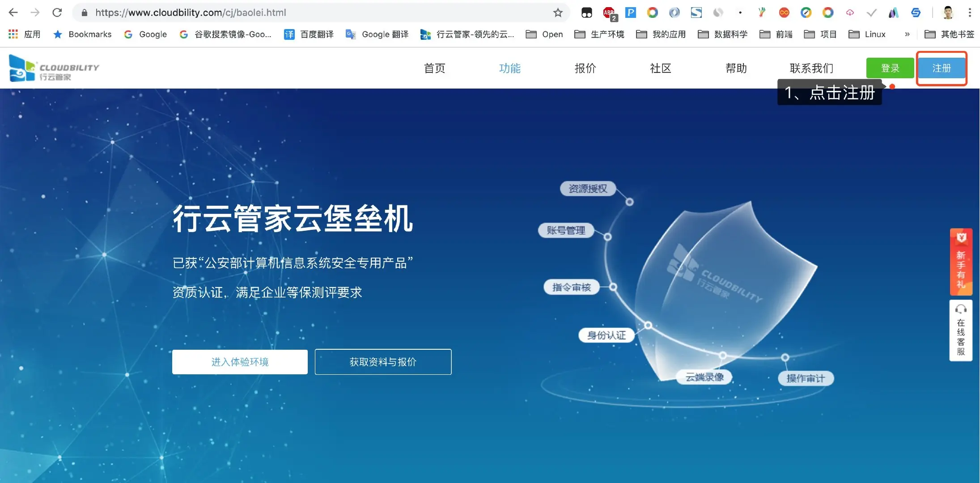Viewport: 980px width, 483px height.
Task: Open the Chrome profile avatar
Action: [x=948, y=13]
